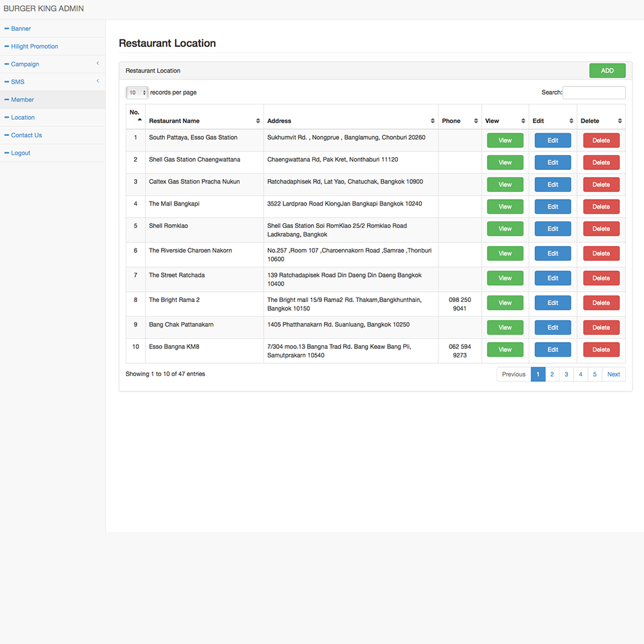Expand the SMS sidebar menu chevron
Image resolution: width=644 pixels, height=644 pixels.
tap(98, 81)
